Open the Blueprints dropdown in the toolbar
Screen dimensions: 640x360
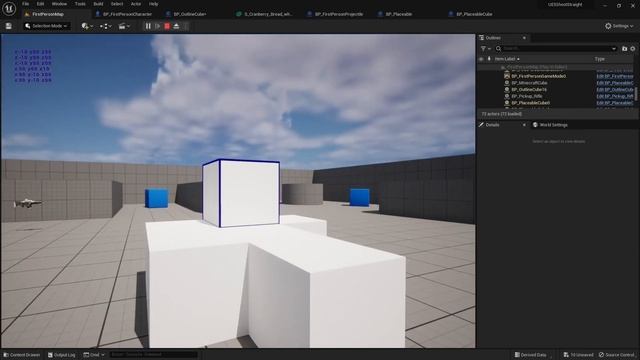[106, 26]
